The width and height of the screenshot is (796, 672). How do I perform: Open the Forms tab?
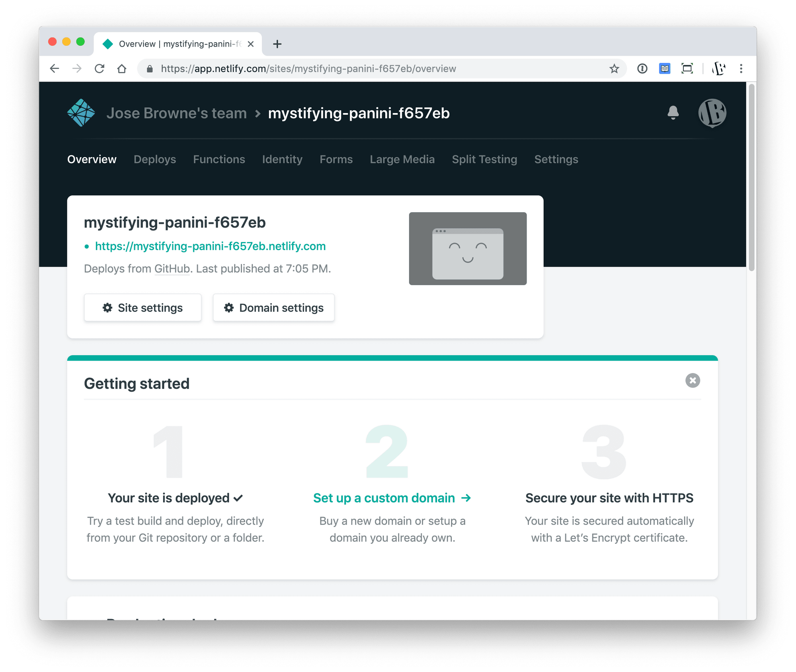(336, 159)
